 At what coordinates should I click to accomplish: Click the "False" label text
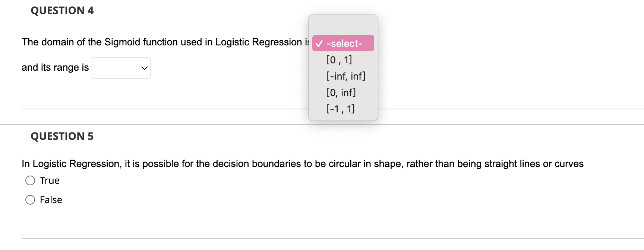(51, 199)
